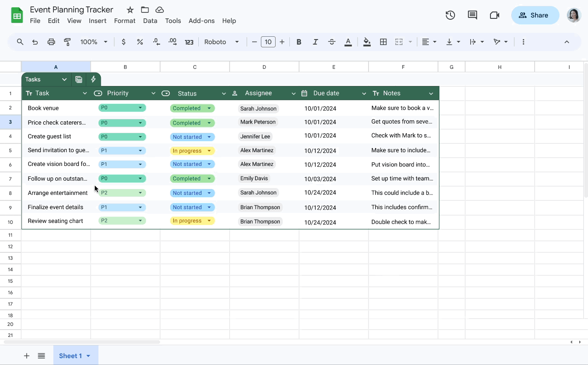Open the Roboto font dropdown
The image size is (588, 365).
click(222, 42)
